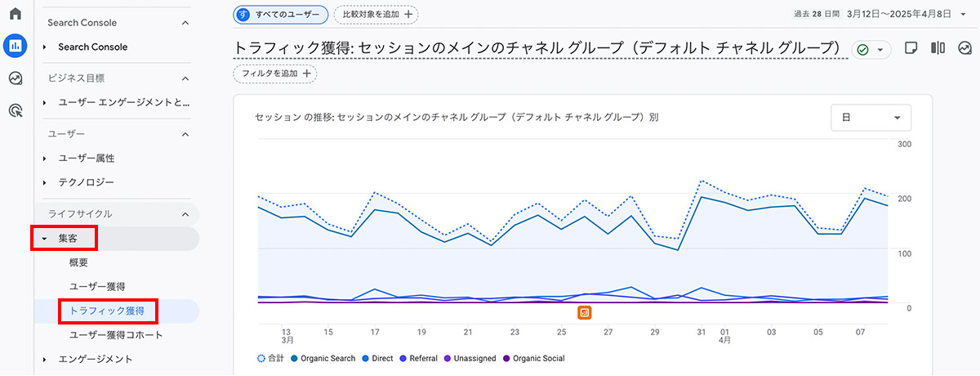Screen dimensions: 980x376
Task: Open the 日 granularity dropdown
Action: click(871, 118)
